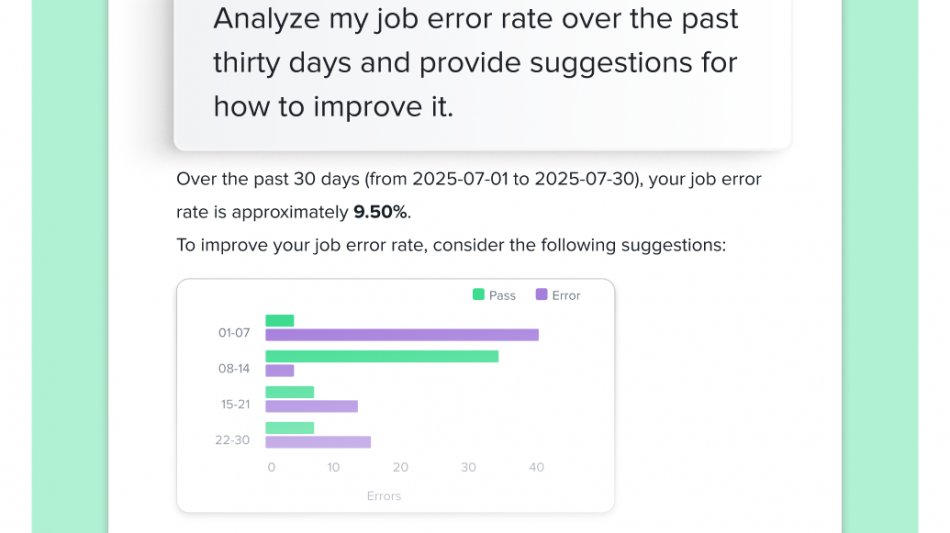Screen dimensions: 950x533
Task: Click the prompt bubble about job error rate
Action: pyautogui.click(x=482, y=63)
